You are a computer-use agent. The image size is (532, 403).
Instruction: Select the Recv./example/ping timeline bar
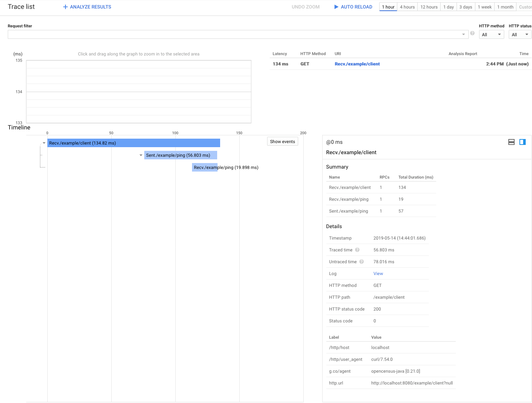point(205,167)
